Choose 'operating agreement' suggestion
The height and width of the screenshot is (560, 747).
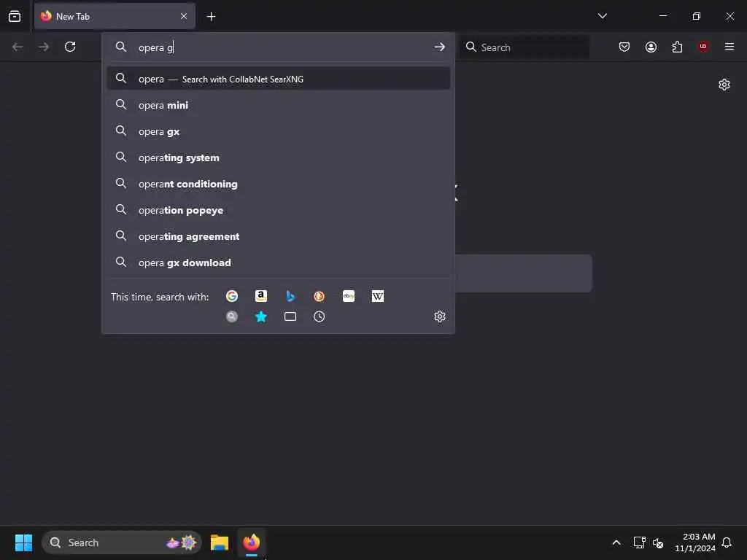click(x=279, y=236)
